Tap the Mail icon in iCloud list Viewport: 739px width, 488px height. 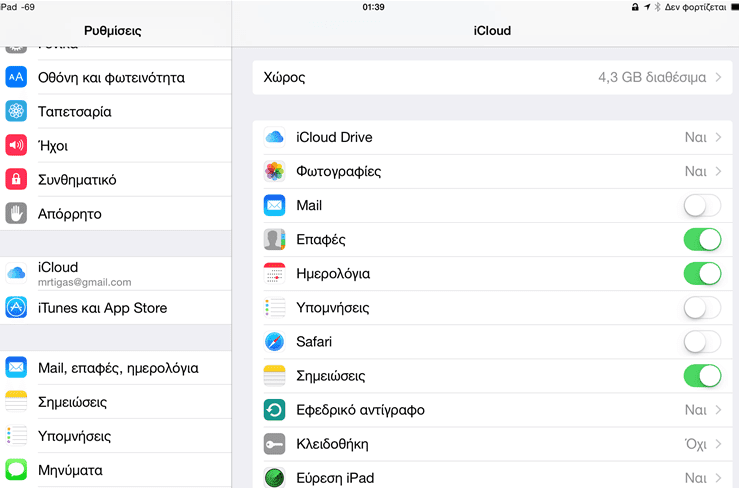[x=274, y=205]
